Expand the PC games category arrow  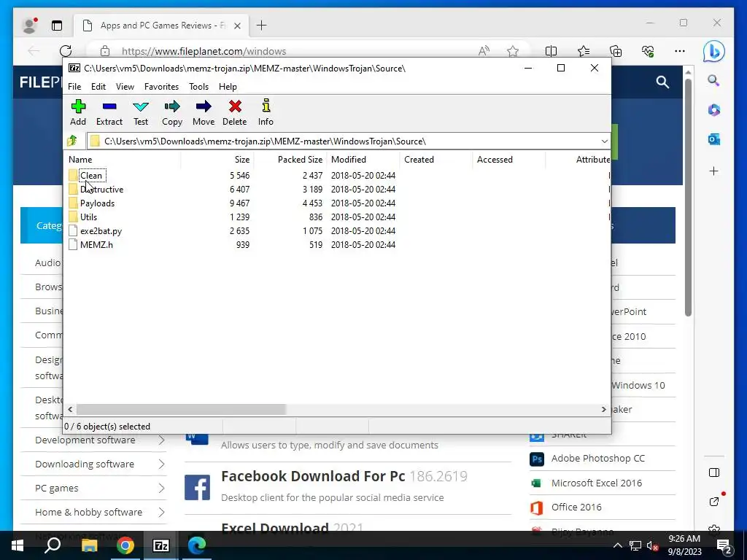(x=161, y=488)
